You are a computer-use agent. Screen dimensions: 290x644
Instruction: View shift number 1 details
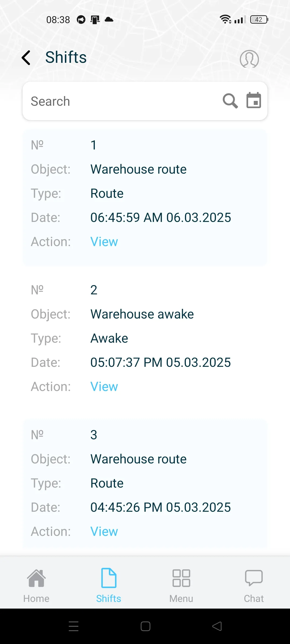tap(104, 242)
